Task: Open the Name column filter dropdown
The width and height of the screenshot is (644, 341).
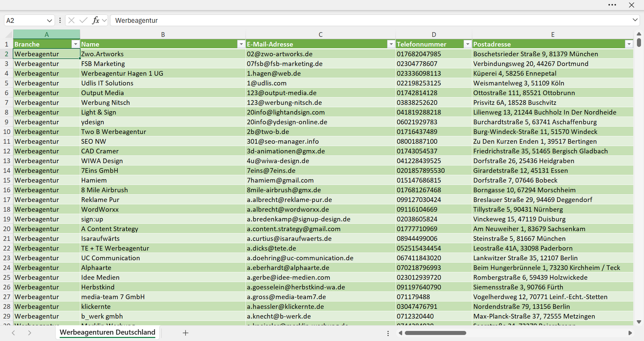Action: pyautogui.click(x=241, y=44)
